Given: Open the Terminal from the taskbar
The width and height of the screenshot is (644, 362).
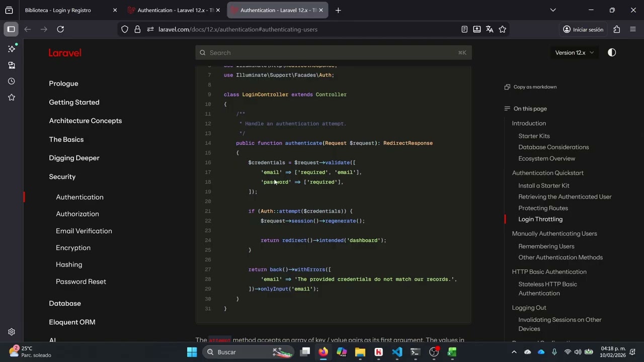Looking at the screenshot, I should (x=415, y=352).
